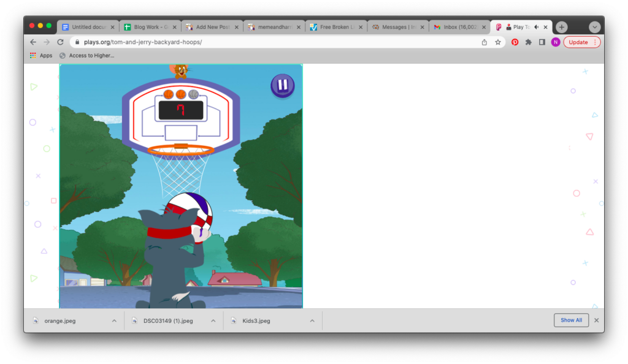Viewport: 628px width, 364px height.
Task: Click Show All downloads button
Action: [x=571, y=320]
